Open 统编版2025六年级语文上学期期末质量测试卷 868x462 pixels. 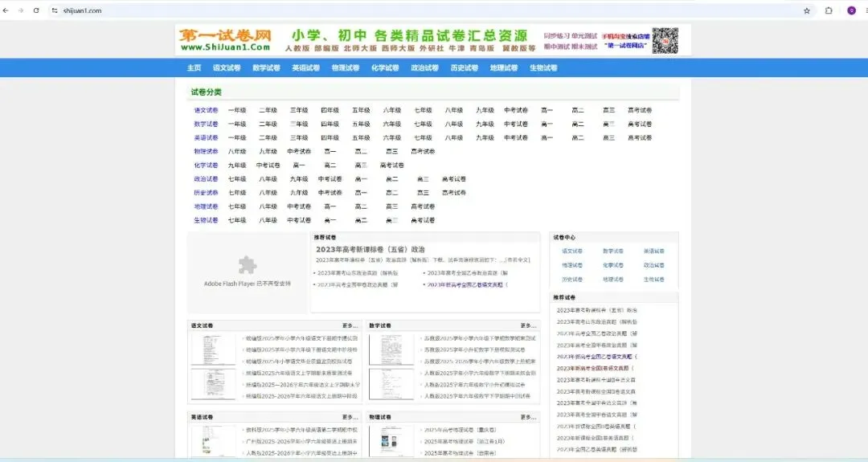(x=299, y=373)
